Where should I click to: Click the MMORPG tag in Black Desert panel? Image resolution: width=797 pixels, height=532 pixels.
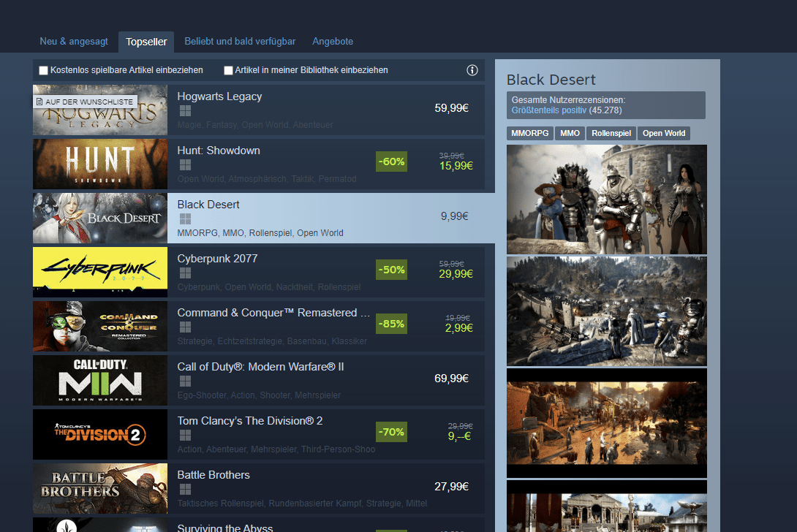[529, 133]
